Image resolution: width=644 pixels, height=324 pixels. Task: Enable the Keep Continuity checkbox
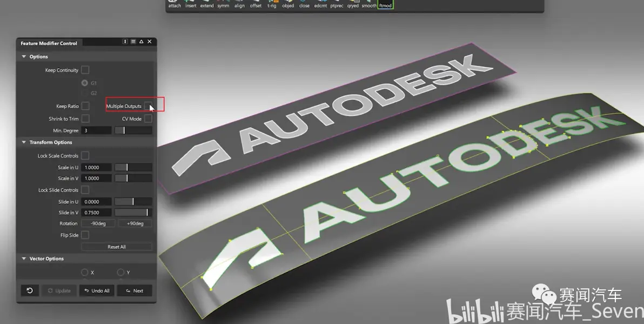tap(85, 70)
